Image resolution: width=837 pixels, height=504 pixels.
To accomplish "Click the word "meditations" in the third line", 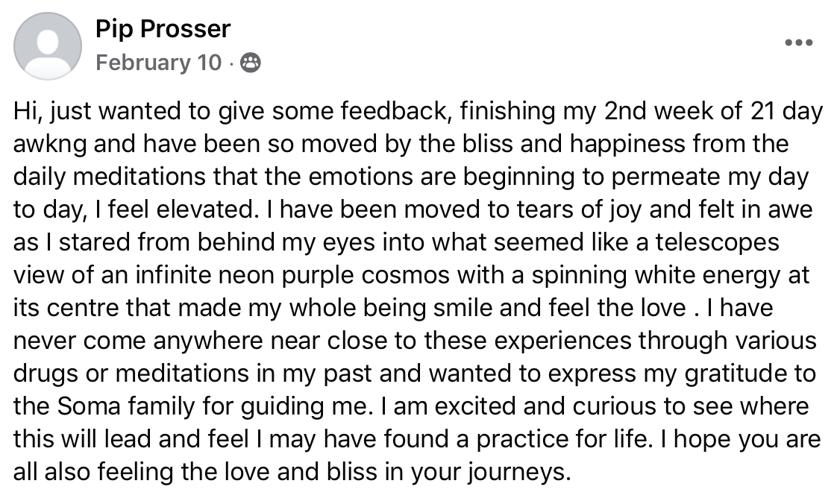I will [139, 177].
